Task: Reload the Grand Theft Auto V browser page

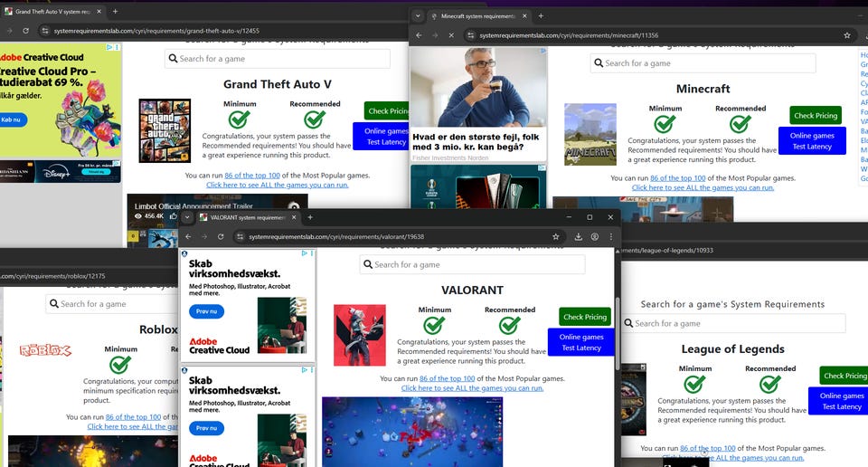Action: tap(25, 31)
